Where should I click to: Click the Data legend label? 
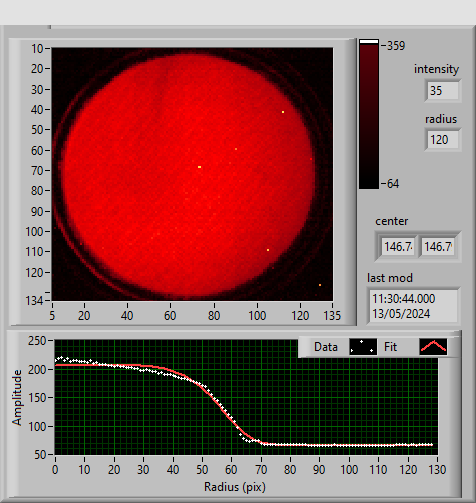point(326,347)
